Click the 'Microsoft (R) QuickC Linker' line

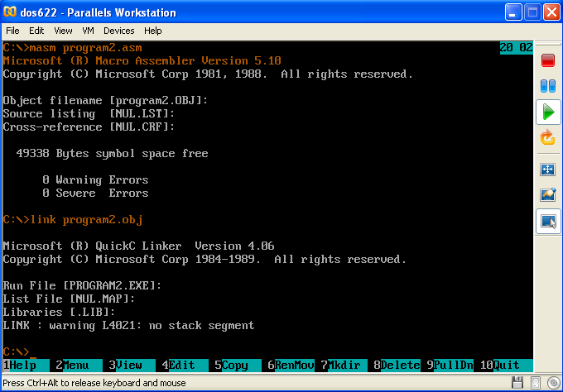click(138, 246)
